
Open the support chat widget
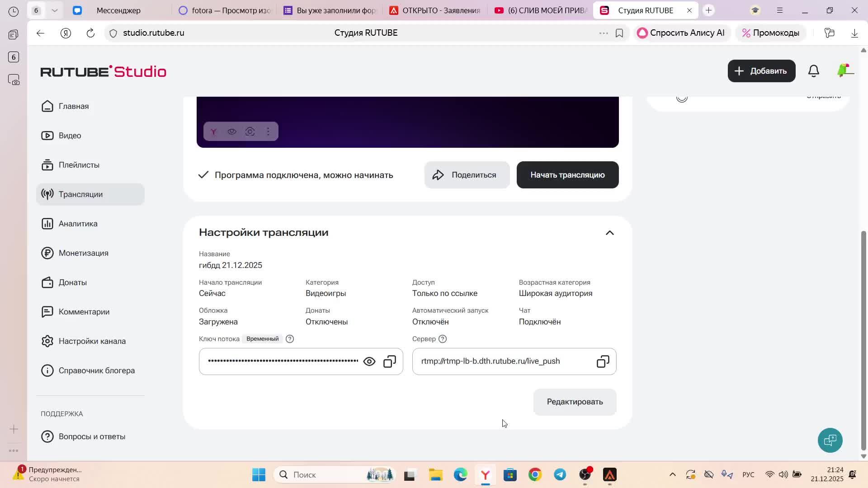830,440
